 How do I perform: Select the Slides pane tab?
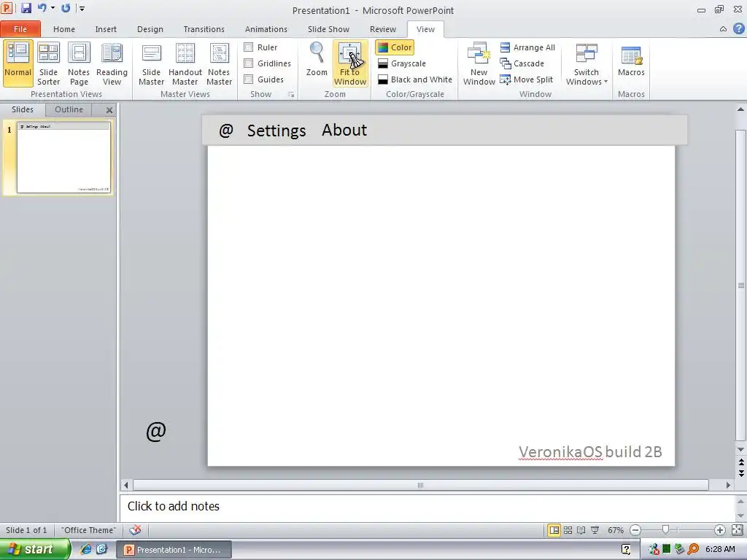coord(23,109)
